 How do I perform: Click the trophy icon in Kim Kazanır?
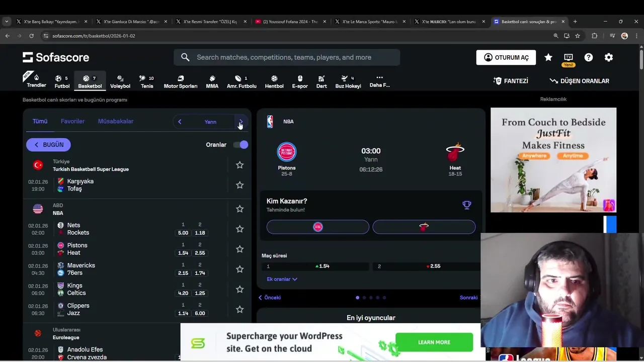click(x=467, y=205)
